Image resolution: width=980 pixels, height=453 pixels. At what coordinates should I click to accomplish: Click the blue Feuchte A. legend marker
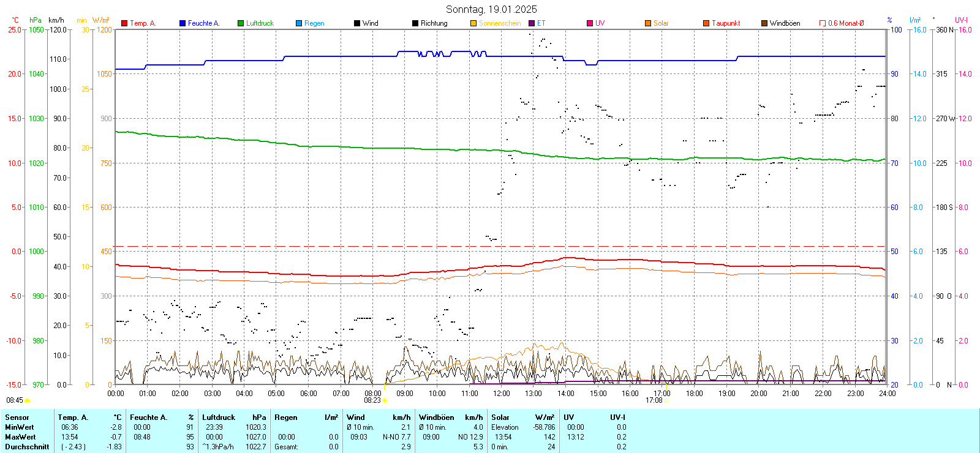183,23
